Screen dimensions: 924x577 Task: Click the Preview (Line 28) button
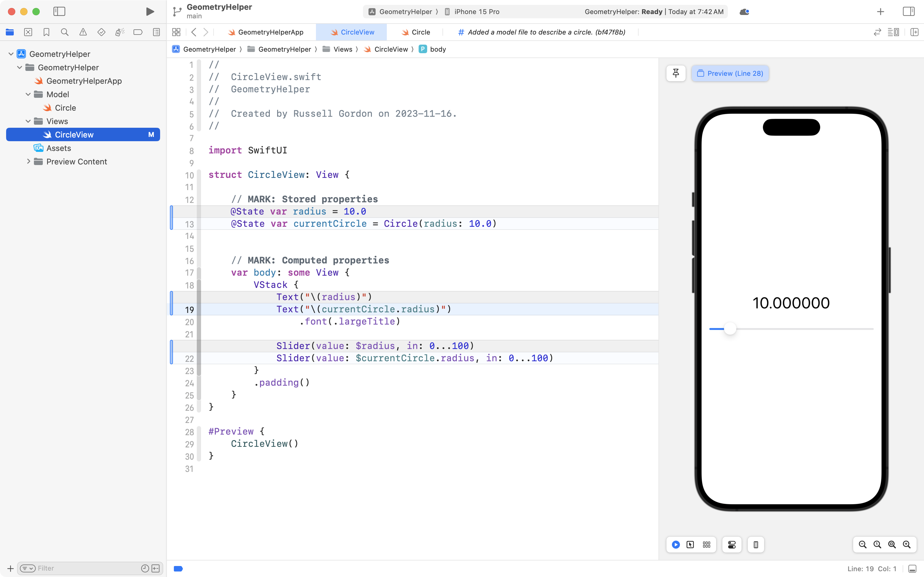point(730,73)
